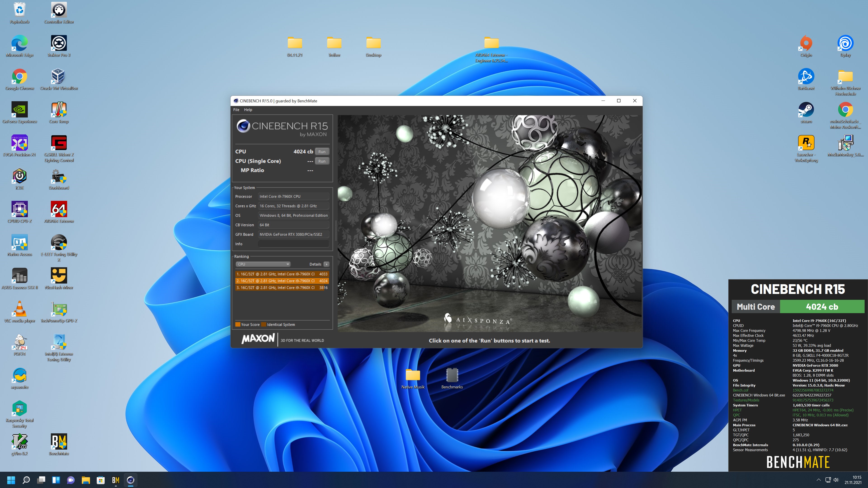The height and width of the screenshot is (488, 868).
Task: Open BenchMate desktop shortcut
Action: point(59,445)
